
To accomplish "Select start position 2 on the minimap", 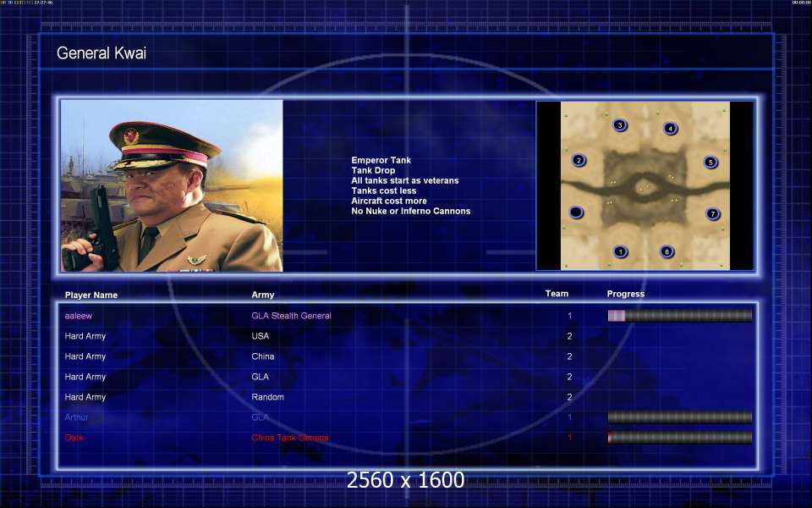I will (x=579, y=160).
